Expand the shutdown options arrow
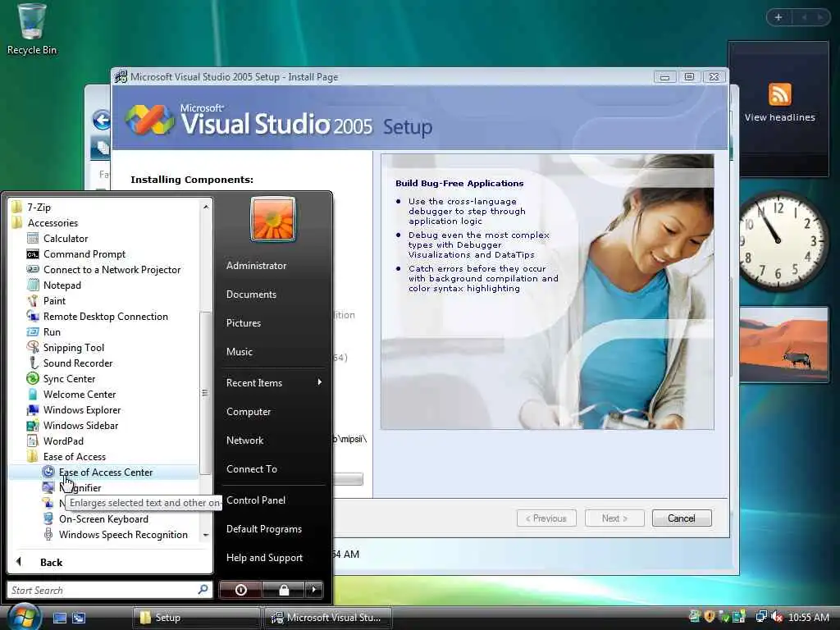840x630 pixels. pos(314,590)
